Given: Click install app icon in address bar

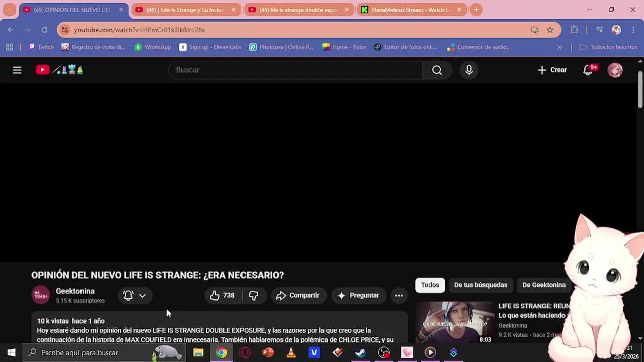Looking at the screenshot, I should click(x=535, y=30).
